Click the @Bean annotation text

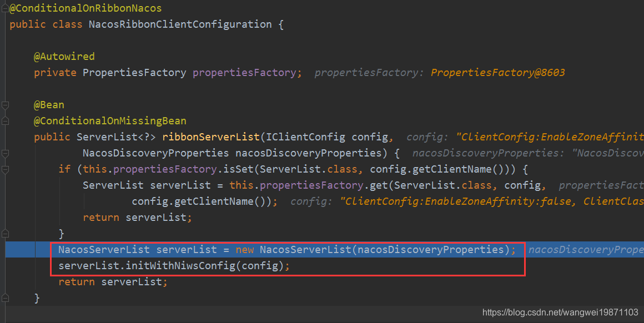(49, 105)
